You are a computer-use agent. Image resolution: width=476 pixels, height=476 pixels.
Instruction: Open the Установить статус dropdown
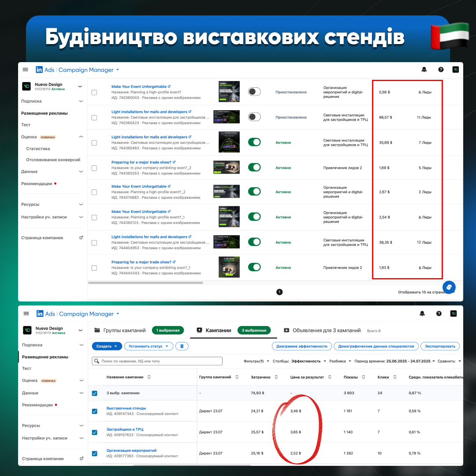coord(149,346)
